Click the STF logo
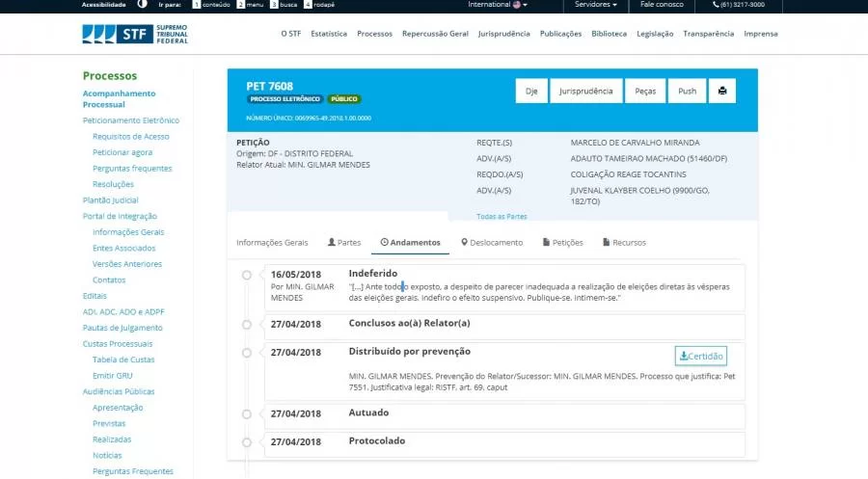Viewport: 868px width, 479px height. coord(135,34)
